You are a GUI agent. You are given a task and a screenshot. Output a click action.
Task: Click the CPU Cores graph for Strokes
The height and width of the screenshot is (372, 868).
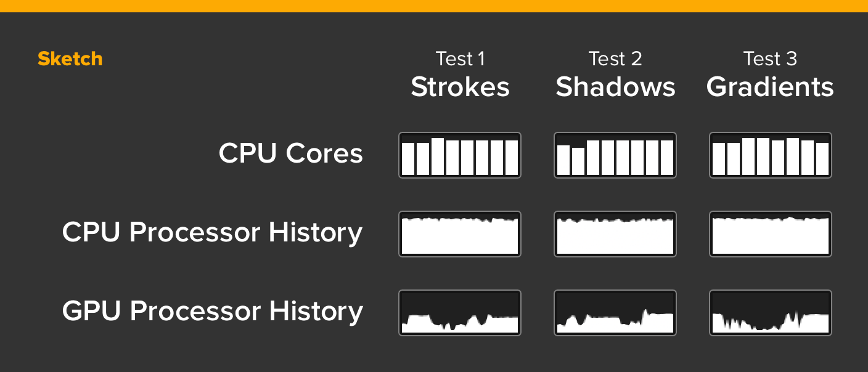click(460, 155)
